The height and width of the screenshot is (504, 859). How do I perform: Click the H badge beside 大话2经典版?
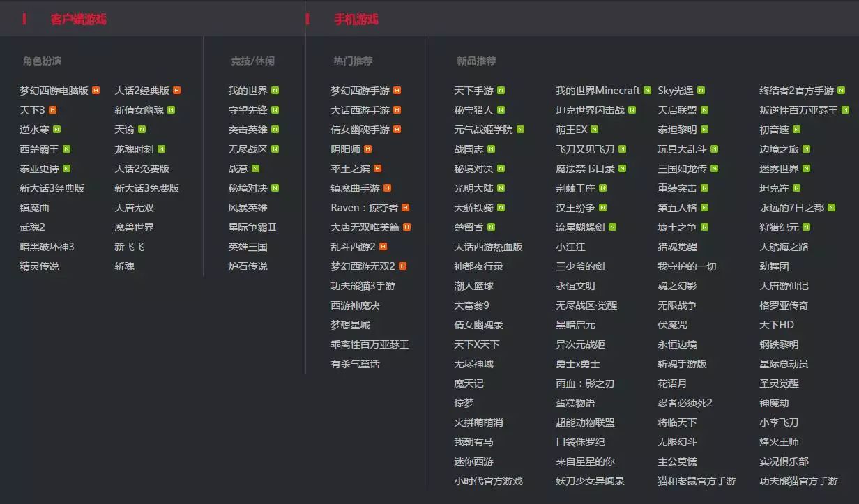click(x=177, y=91)
